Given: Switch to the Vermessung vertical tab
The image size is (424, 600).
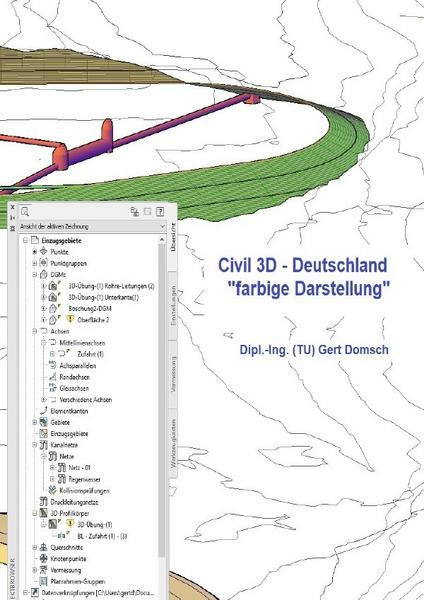Looking at the screenshot, I should [173, 374].
